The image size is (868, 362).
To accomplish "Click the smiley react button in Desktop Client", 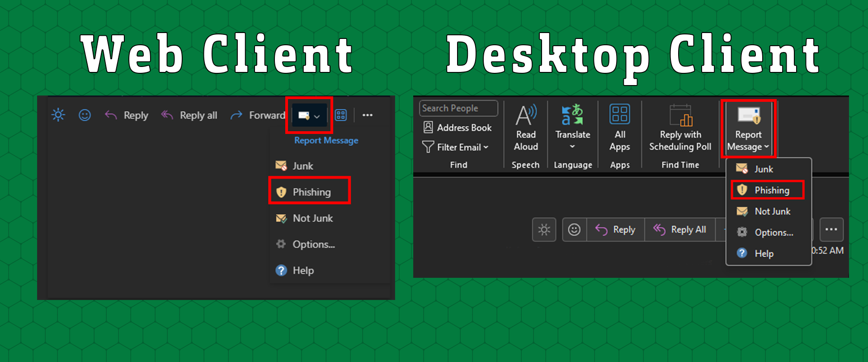I will (x=575, y=230).
